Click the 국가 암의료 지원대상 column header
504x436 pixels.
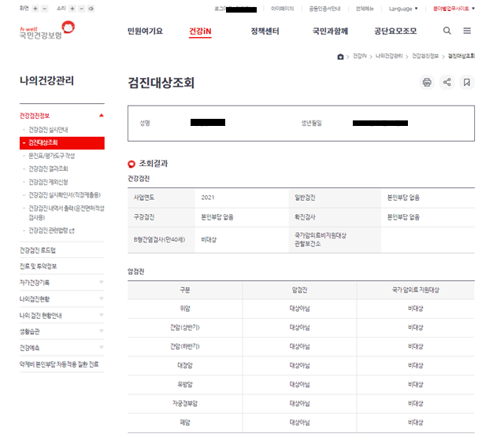(x=415, y=290)
